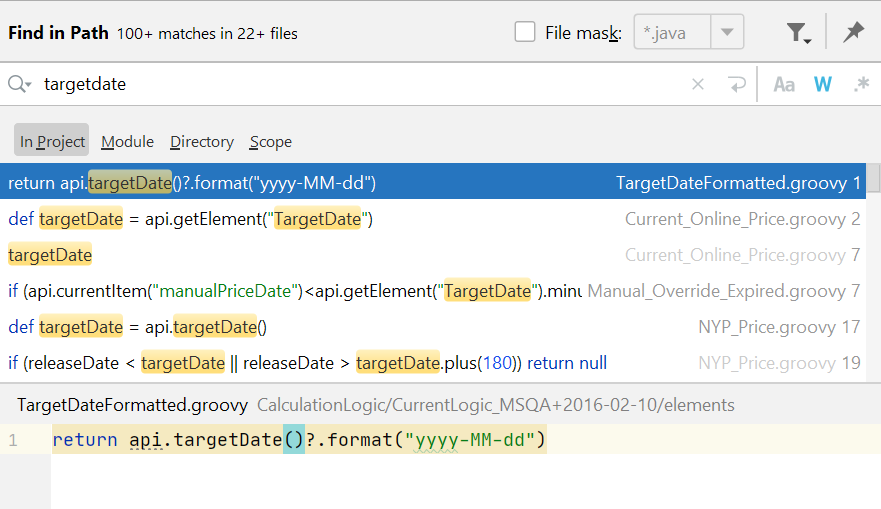The height and width of the screenshot is (509, 881).
Task: Click the filter search results icon
Action: pos(797,33)
